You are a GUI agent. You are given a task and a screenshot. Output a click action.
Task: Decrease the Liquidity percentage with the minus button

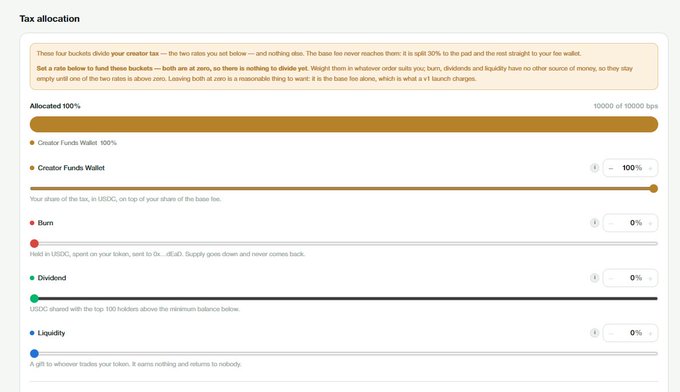pyautogui.click(x=611, y=333)
